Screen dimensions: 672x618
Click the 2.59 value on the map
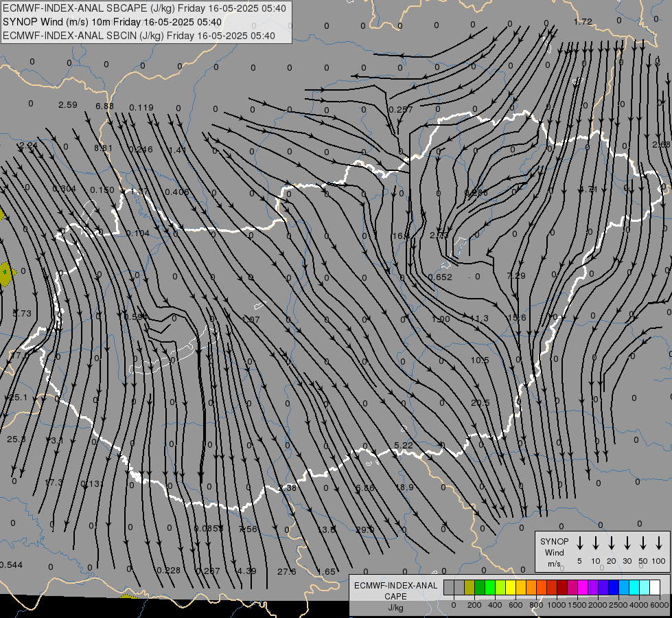(68, 104)
